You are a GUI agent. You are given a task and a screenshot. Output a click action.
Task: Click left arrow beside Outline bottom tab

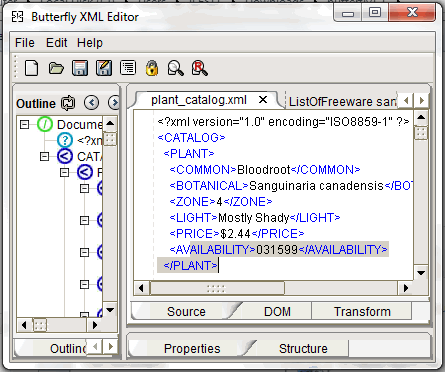point(95,347)
